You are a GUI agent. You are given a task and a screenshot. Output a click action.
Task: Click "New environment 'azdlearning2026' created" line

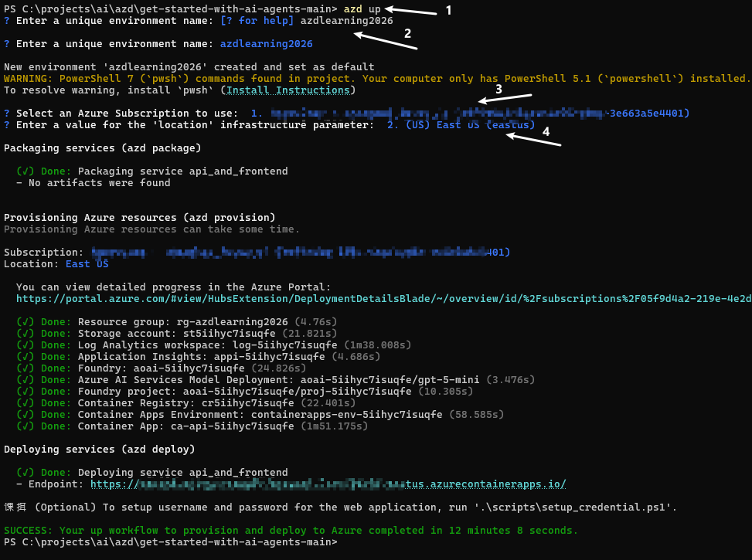pos(189,67)
